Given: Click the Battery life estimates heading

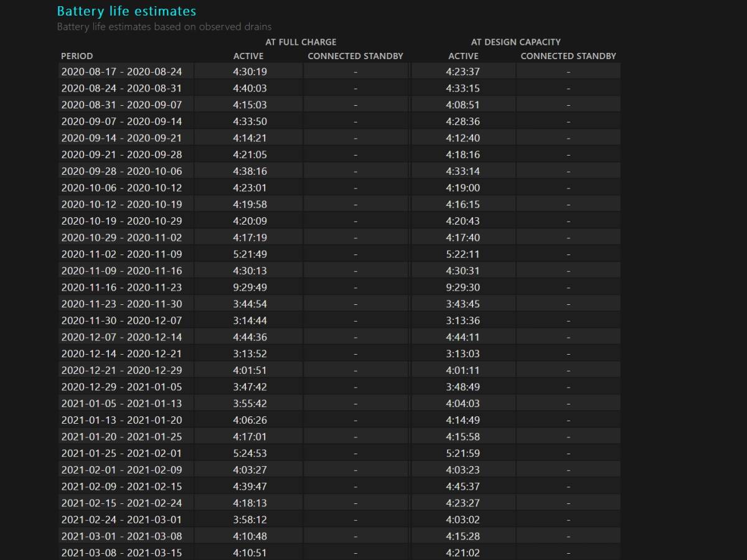Looking at the screenshot, I should click(x=126, y=11).
